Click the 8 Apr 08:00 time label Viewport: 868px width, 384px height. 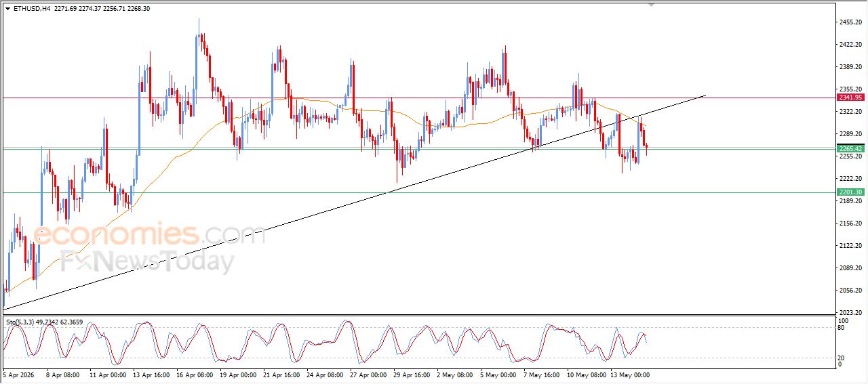coord(63,374)
